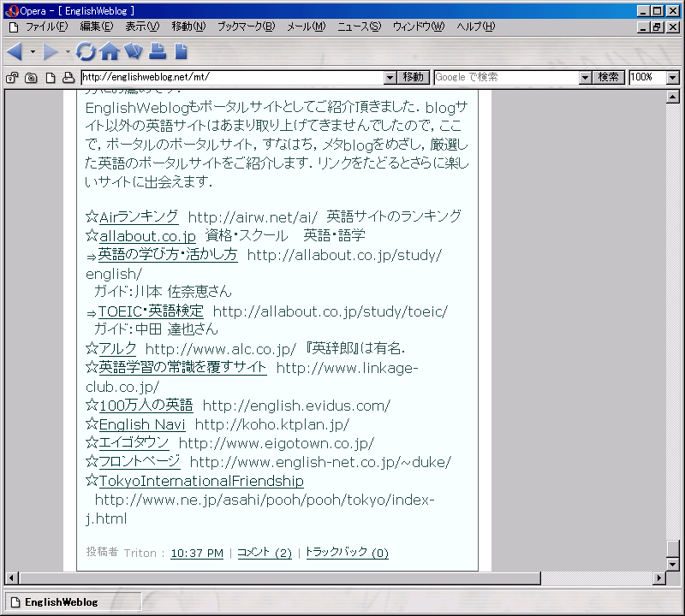This screenshot has width=685, height=616.
Task: Open the 編集(E) menu
Action: (x=97, y=27)
